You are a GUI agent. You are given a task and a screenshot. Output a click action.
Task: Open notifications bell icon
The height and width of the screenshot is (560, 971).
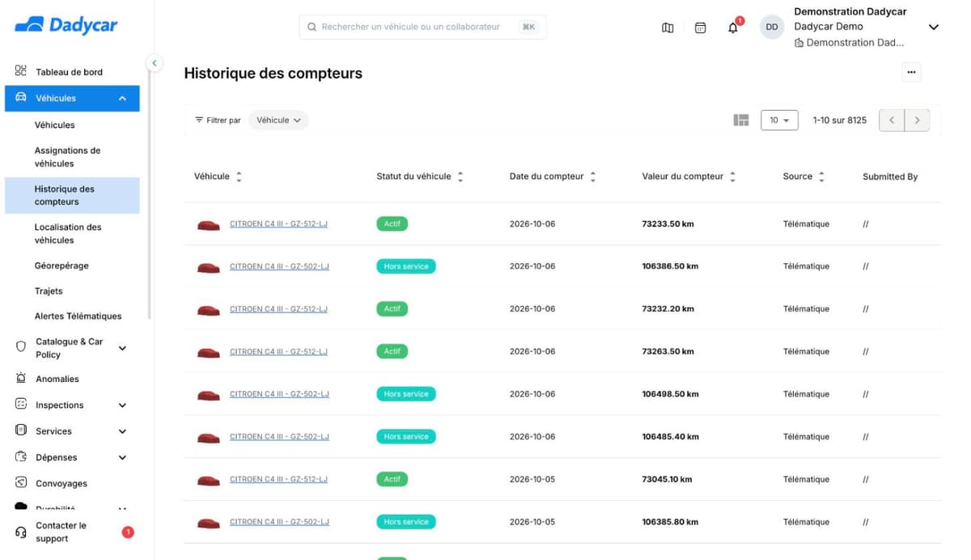(x=733, y=28)
